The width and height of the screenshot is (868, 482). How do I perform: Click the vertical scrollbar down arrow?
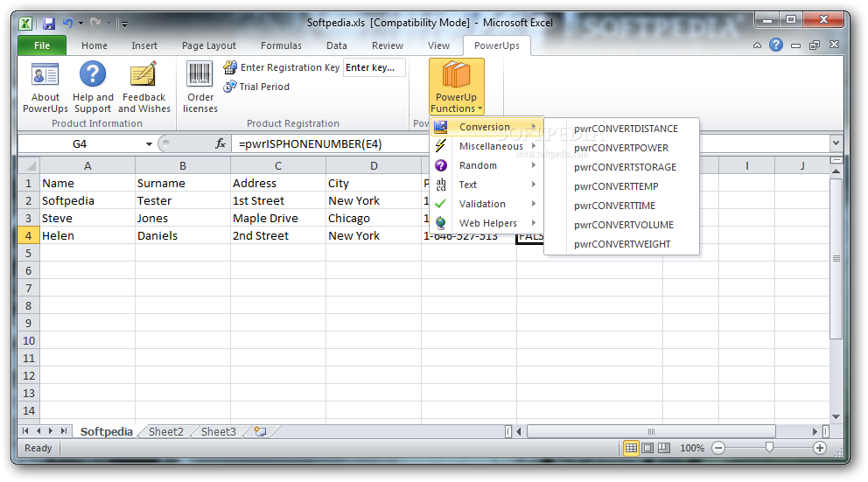pyautogui.click(x=836, y=416)
